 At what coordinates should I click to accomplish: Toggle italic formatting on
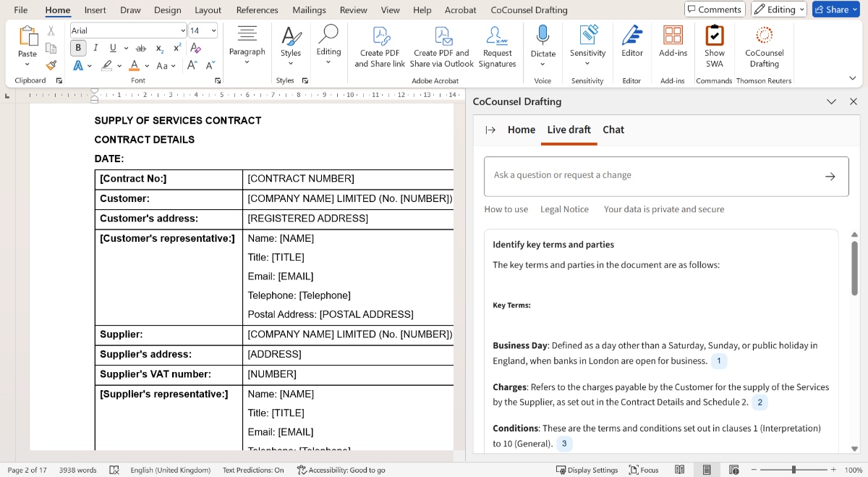tap(95, 47)
